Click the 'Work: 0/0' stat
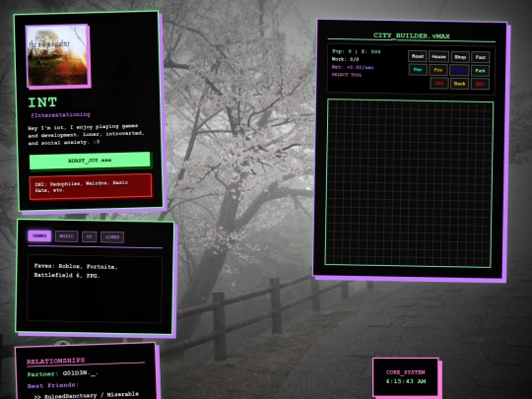Viewport: 532px width, 399px height. tap(345, 59)
